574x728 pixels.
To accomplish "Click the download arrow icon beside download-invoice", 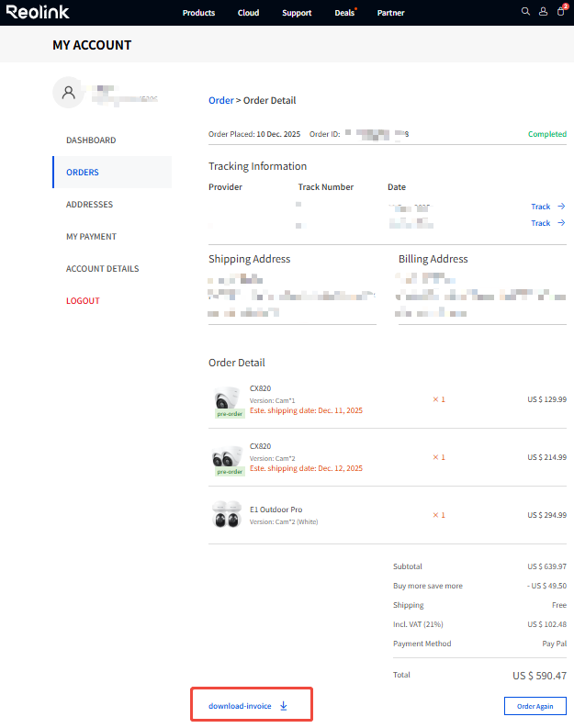I will tap(284, 706).
